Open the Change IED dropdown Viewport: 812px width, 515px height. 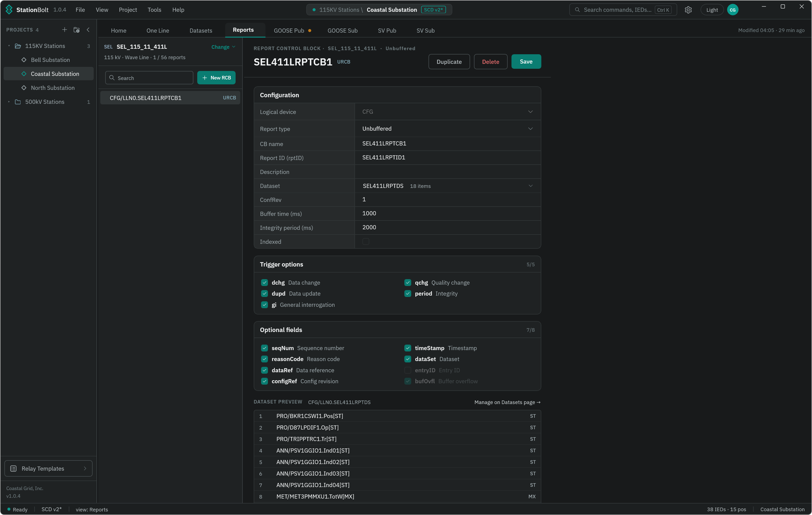coord(223,47)
